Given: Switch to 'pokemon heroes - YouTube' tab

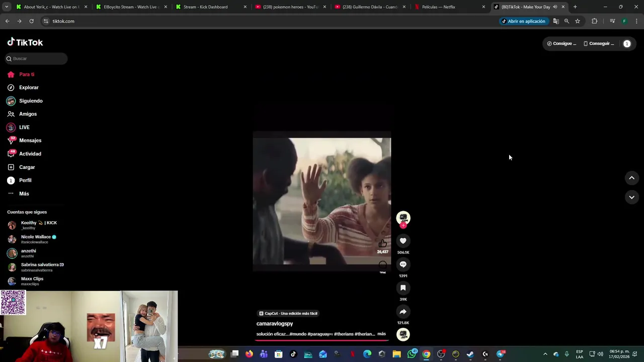Looking at the screenshot, I should (290, 7).
